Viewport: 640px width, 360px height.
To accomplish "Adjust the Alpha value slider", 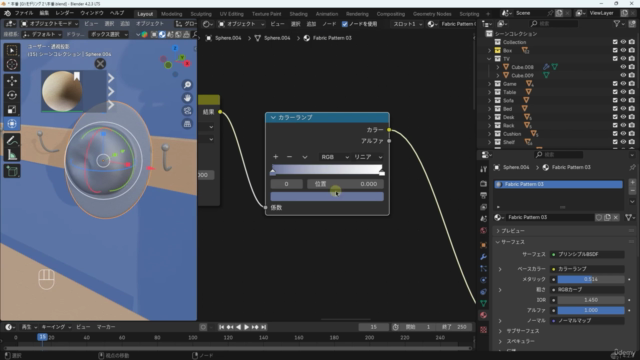I will (x=591, y=310).
